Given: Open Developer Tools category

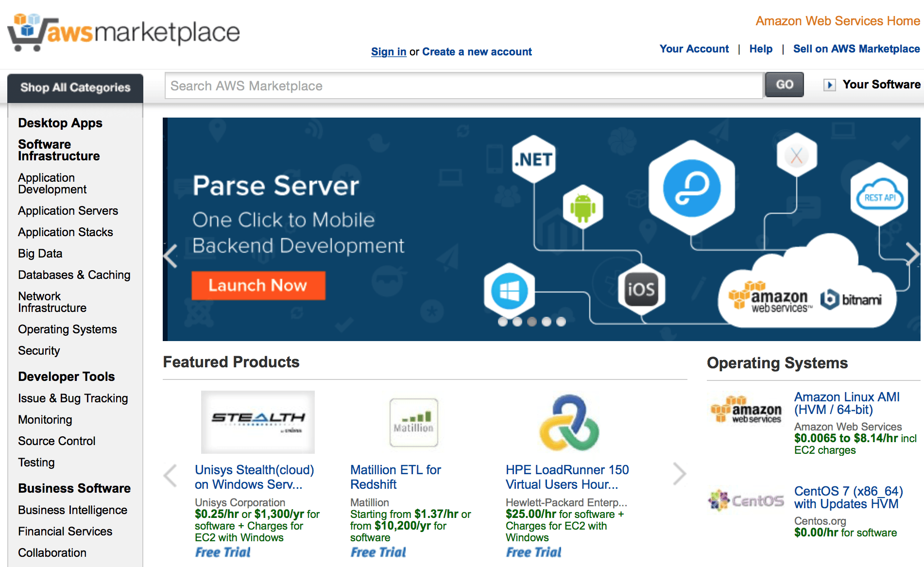Looking at the screenshot, I should click(67, 377).
